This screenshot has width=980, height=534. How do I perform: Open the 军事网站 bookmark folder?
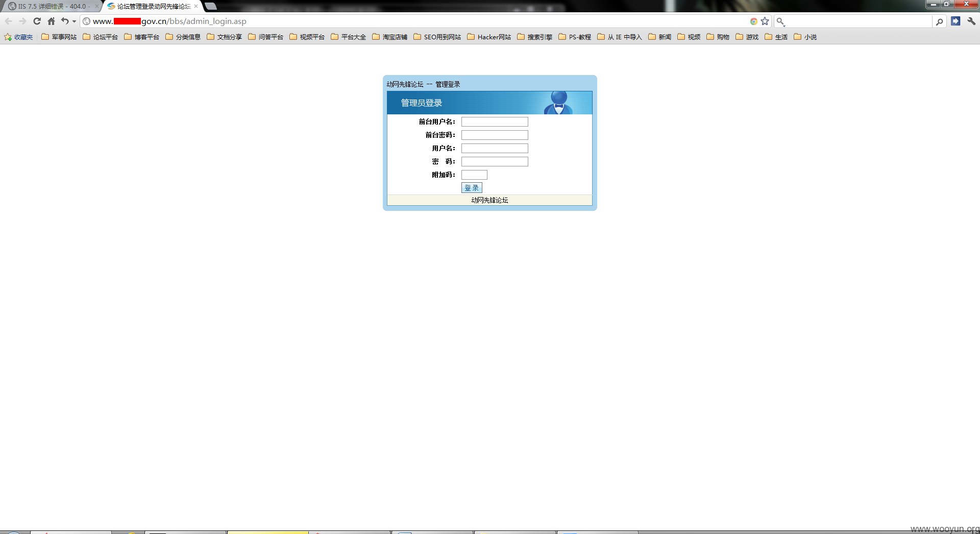[x=59, y=37]
